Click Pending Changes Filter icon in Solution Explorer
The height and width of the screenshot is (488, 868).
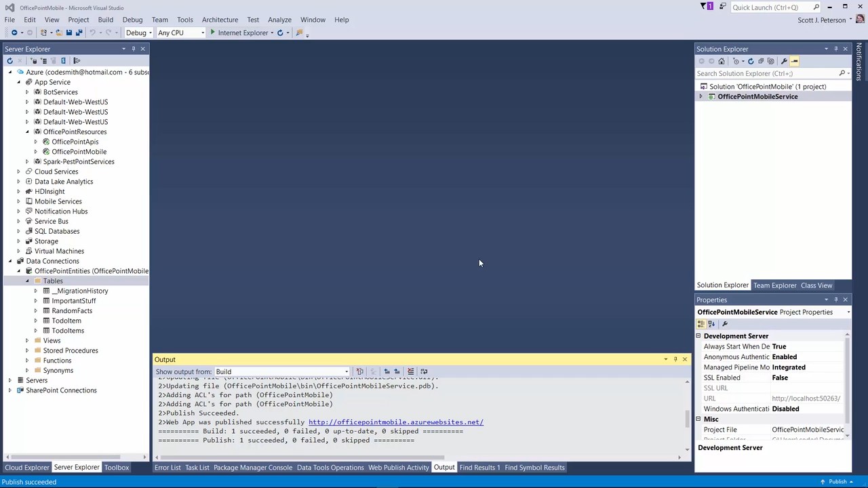(x=736, y=61)
